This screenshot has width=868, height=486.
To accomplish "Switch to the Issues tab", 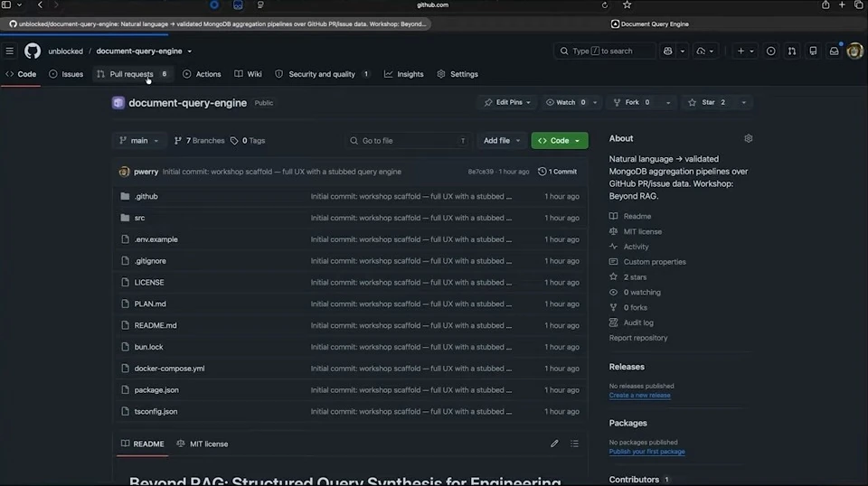I will point(66,74).
